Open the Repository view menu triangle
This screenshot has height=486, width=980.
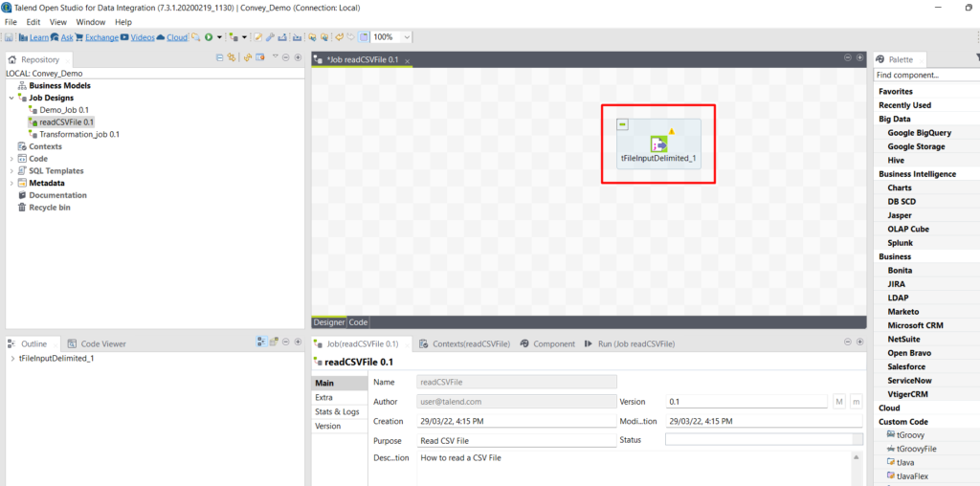coord(275,56)
